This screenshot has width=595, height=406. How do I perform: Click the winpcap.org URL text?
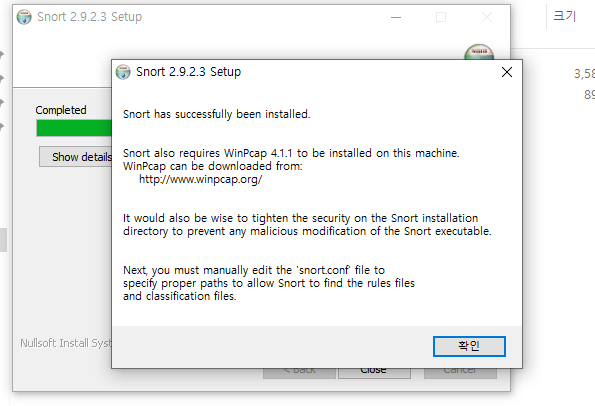coord(200,179)
